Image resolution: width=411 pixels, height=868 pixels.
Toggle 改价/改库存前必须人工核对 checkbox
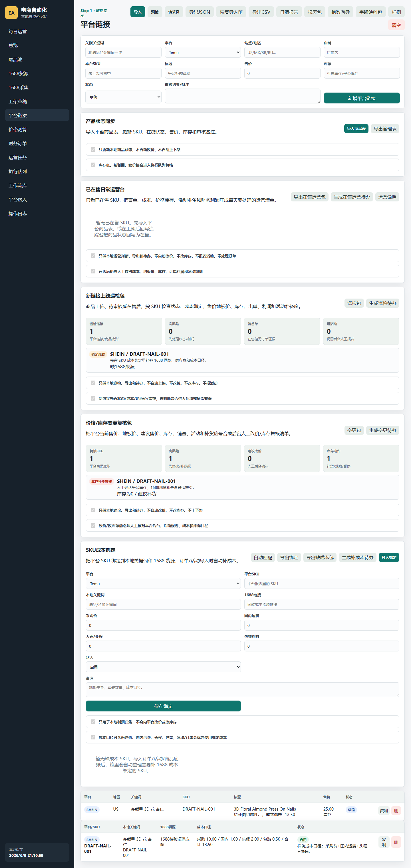pos(93,525)
